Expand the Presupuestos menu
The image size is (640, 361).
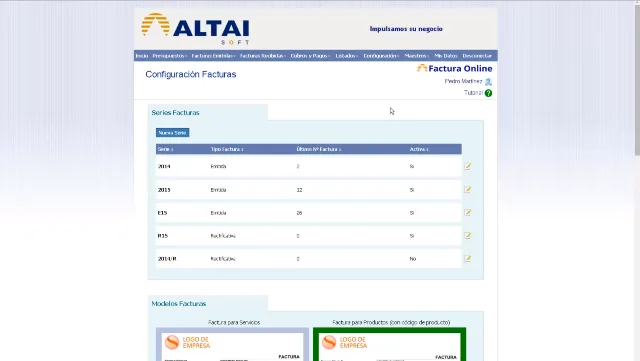tap(169, 56)
